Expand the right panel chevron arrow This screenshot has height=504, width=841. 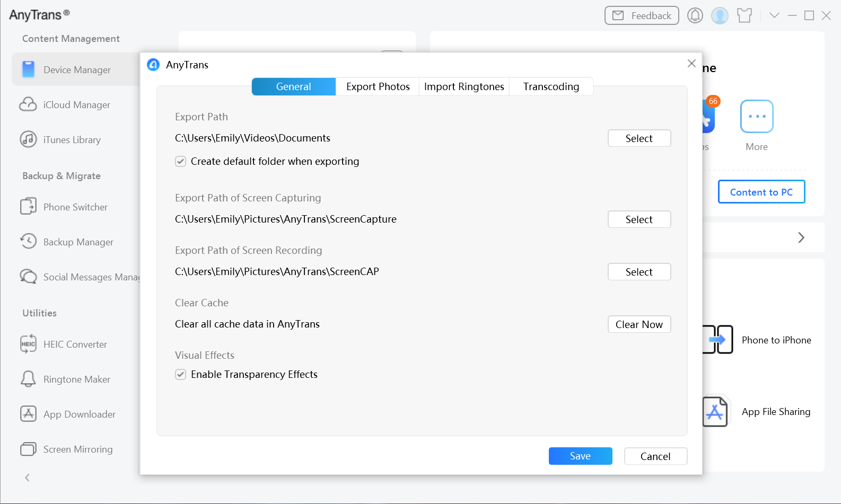(801, 237)
